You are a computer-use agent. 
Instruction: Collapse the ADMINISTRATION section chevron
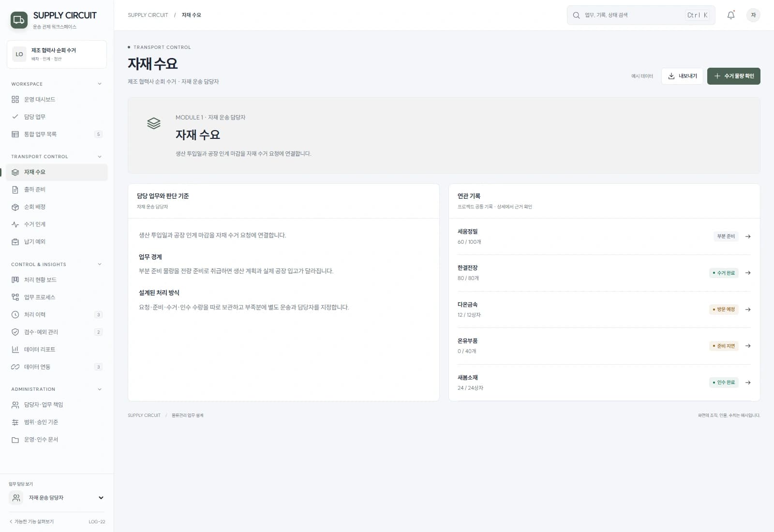(x=100, y=389)
